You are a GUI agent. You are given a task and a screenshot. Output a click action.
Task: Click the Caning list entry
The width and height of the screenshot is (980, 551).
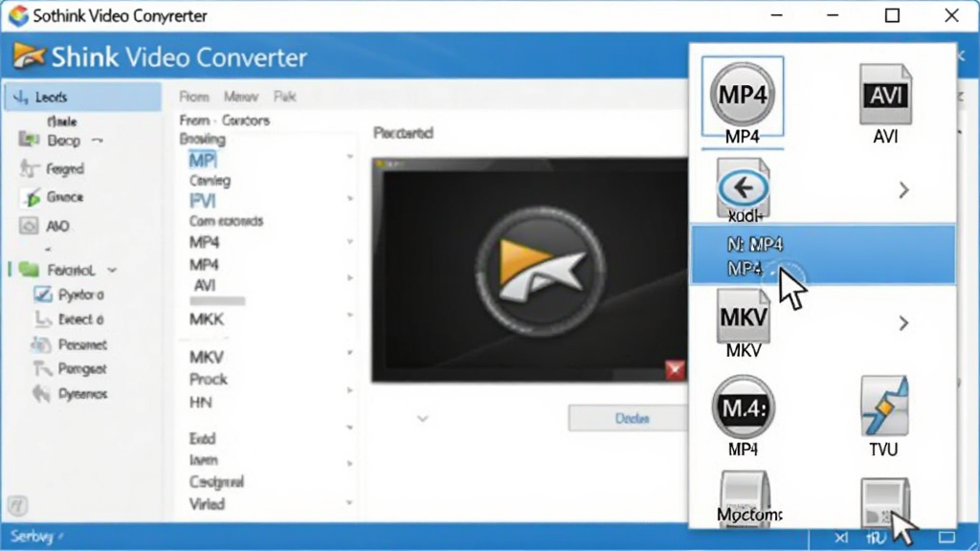tap(210, 181)
